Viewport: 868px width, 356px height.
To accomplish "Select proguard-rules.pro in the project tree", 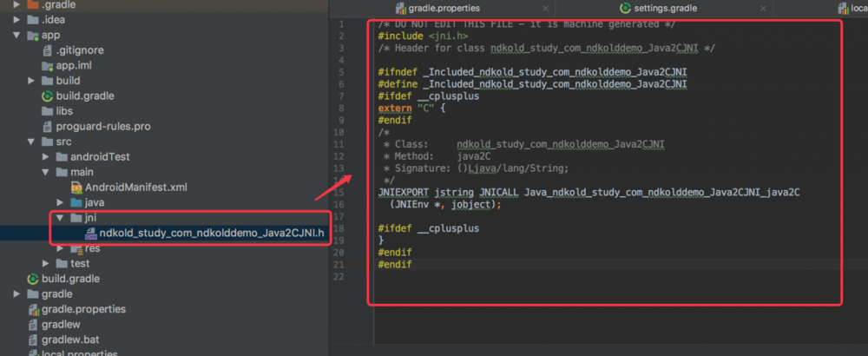I will coord(103,126).
